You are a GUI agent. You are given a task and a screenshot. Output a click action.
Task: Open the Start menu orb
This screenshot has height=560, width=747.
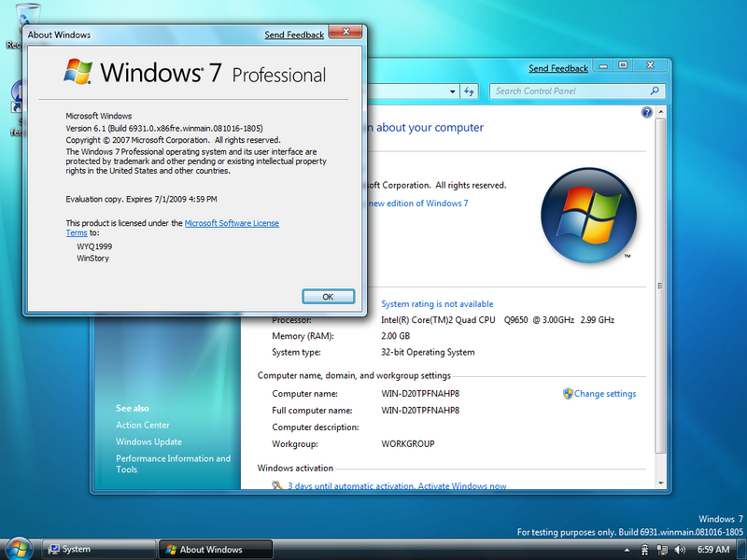click(x=19, y=548)
